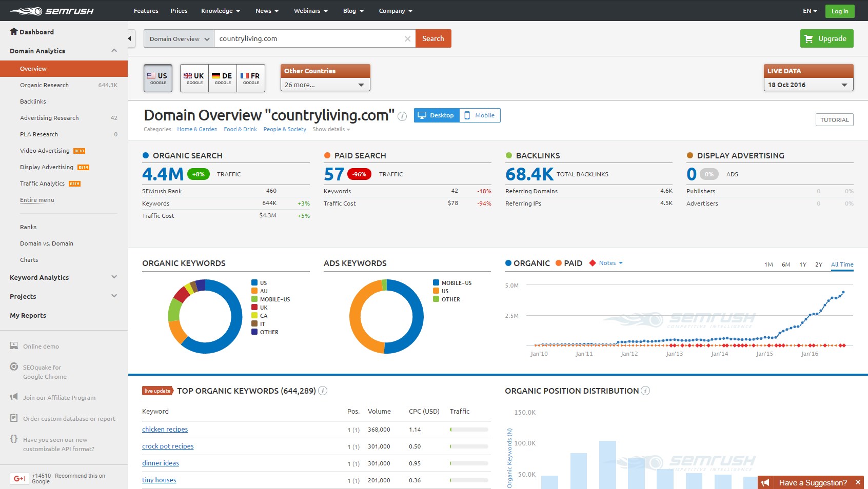Click the SEOquake Chrome icon
The width and height of the screenshot is (868, 489).
pos(14,367)
